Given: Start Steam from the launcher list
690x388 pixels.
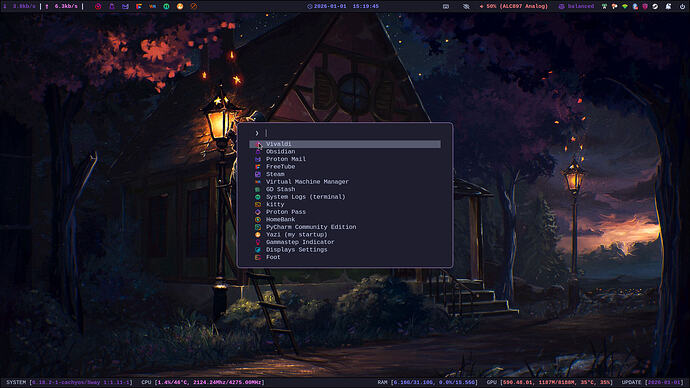Looking at the screenshot, I should click(x=345, y=174).
